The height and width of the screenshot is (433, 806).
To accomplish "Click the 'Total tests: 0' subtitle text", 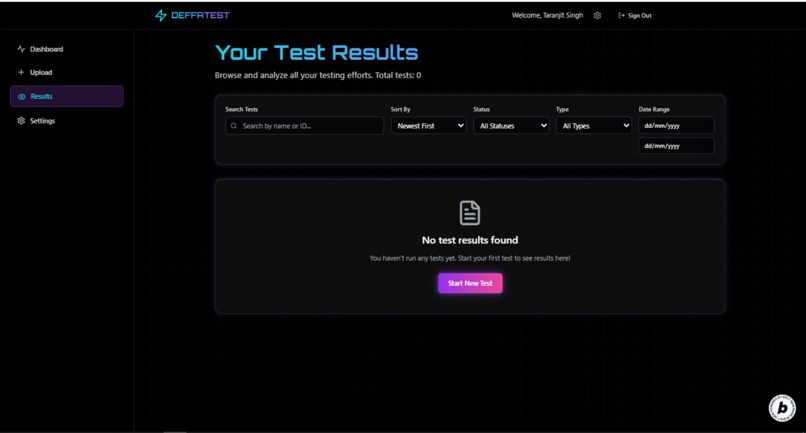I will tap(398, 75).
